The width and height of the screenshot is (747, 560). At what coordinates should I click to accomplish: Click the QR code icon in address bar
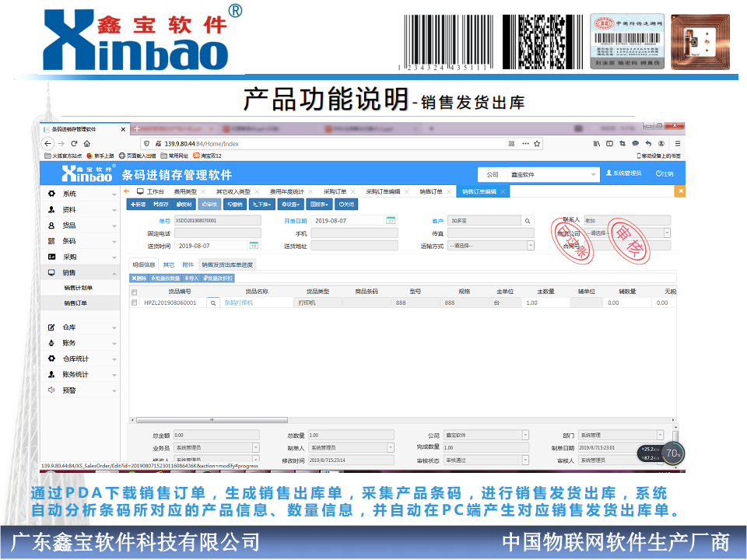[x=512, y=143]
